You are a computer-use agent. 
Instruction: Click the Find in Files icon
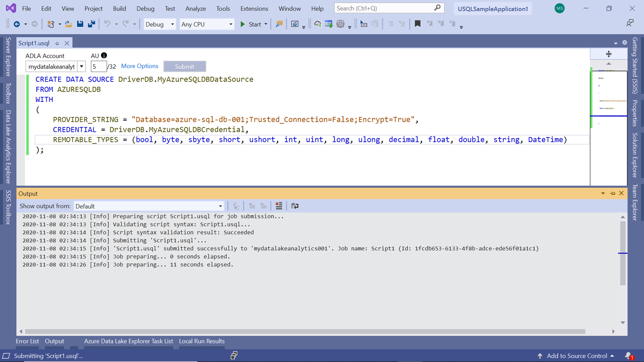pyautogui.click(x=279, y=24)
